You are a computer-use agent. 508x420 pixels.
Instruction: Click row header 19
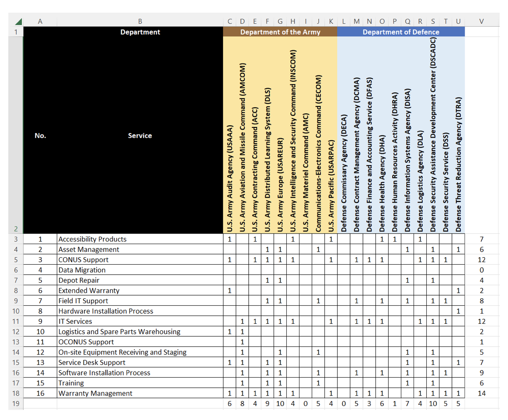pyautogui.click(x=16, y=403)
